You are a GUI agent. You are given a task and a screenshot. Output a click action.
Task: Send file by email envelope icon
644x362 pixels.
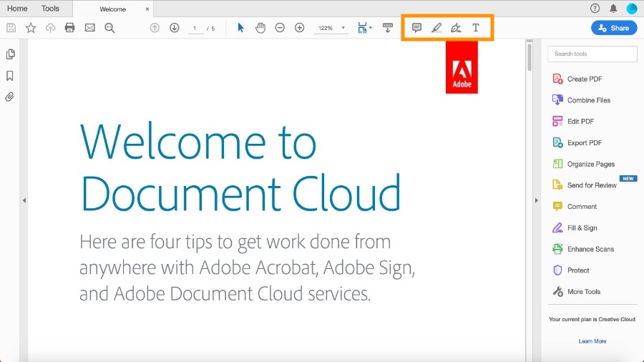click(89, 28)
